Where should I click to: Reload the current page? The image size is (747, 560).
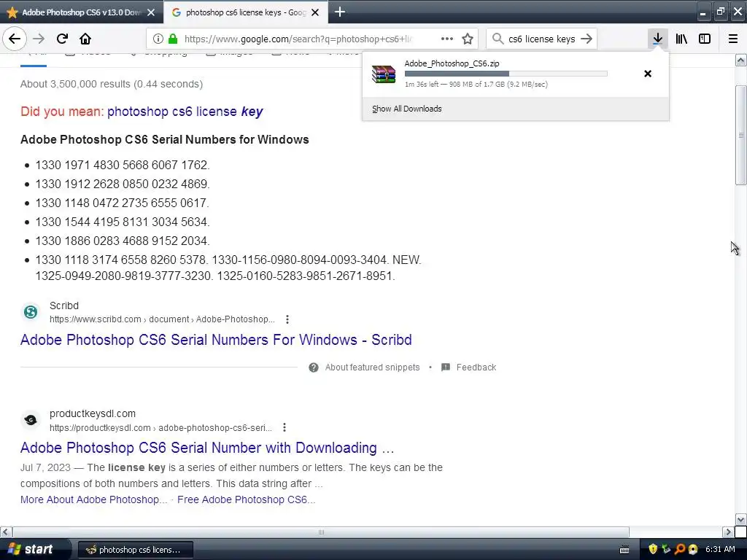(62, 39)
